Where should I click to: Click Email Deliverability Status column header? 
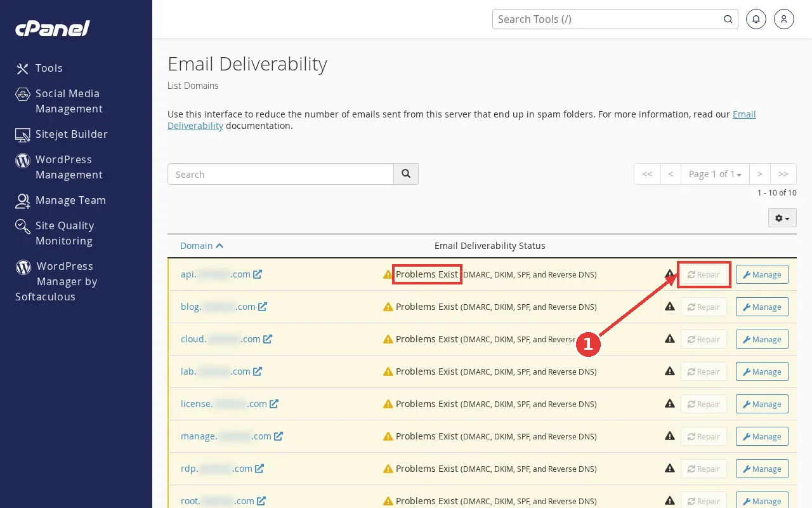click(490, 246)
